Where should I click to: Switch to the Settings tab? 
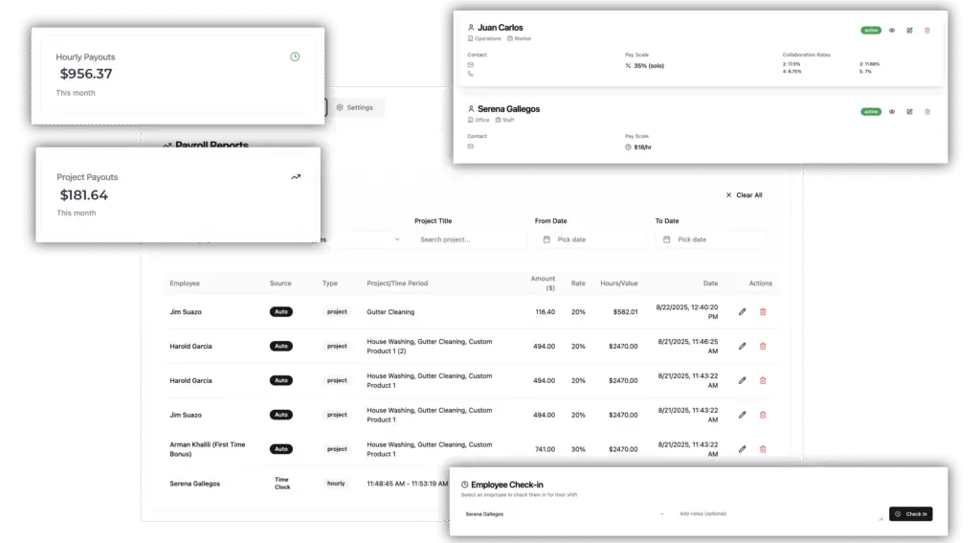coord(355,107)
